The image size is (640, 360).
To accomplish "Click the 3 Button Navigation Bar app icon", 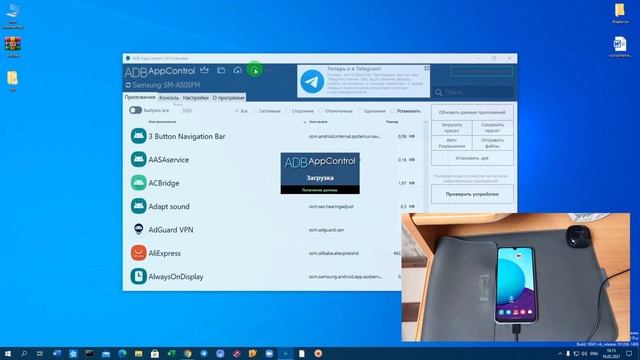I will coord(138,136).
